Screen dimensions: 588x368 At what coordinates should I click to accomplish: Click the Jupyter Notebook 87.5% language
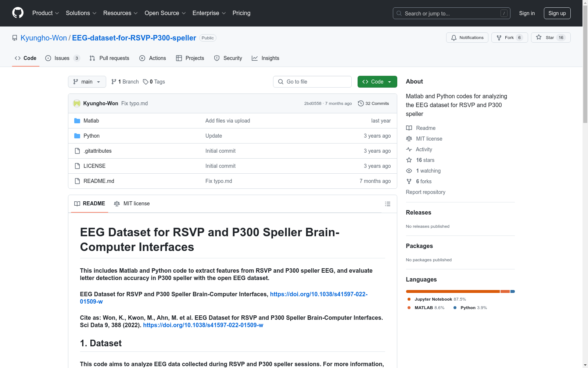[x=437, y=299]
